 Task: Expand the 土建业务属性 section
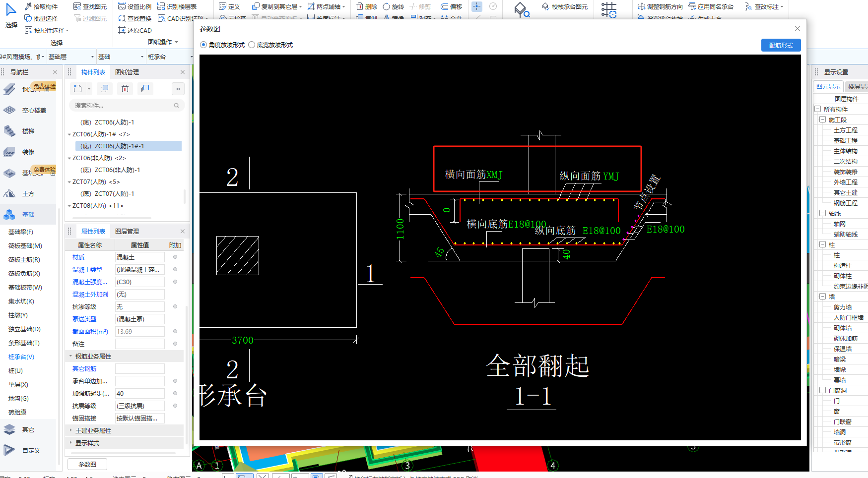(70, 430)
